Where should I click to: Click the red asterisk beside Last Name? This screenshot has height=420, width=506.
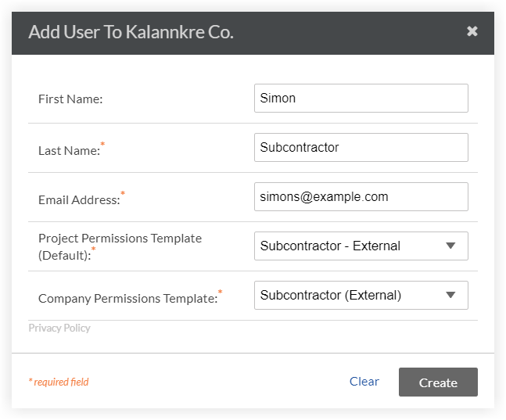click(x=102, y=145)
